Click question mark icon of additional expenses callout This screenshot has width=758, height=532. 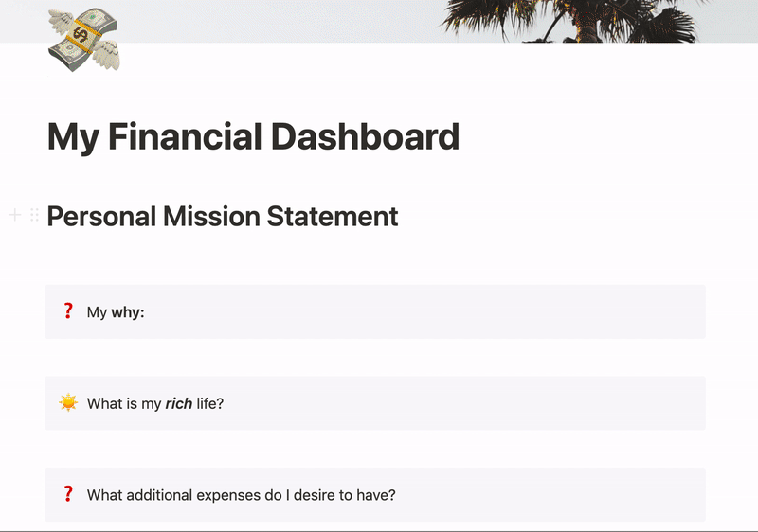pos(68,494)
